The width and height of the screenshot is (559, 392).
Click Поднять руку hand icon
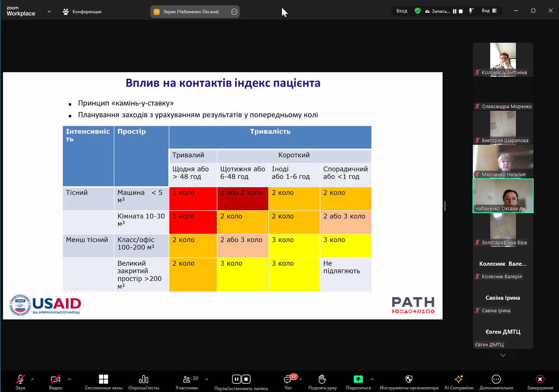click(x=322, y=379)
